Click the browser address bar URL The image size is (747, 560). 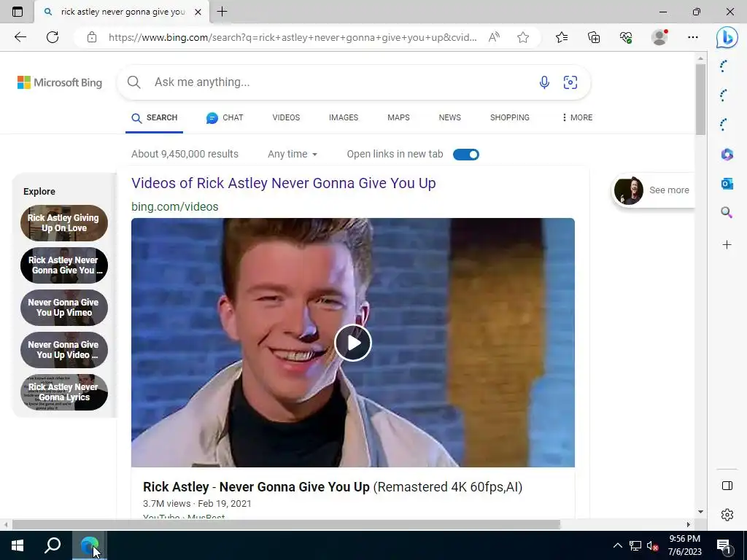[x=292, y=37]
